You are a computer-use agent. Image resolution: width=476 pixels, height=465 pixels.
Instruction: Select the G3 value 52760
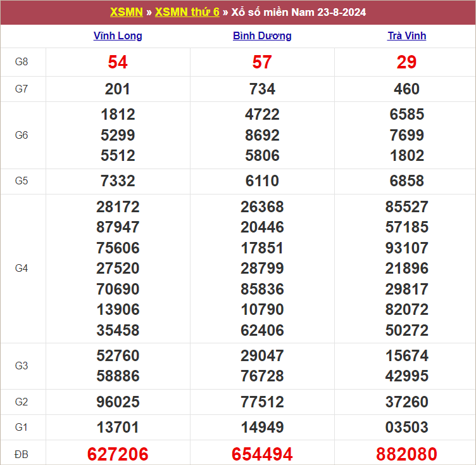click(118, 355)
